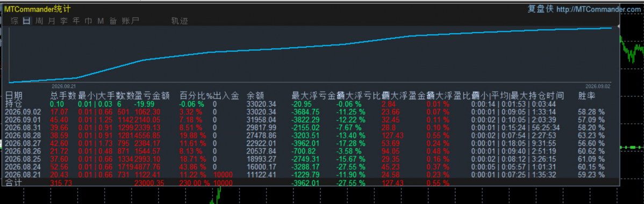Click the total percentage 230.00 %

pyautogui.click(x=195, y=183)
